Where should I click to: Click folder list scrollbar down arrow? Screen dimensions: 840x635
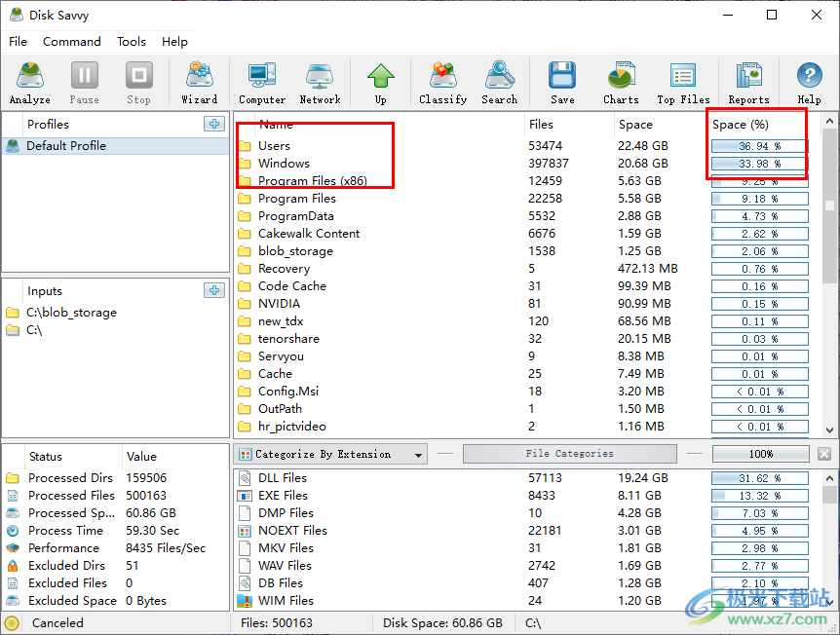point(830,430)
